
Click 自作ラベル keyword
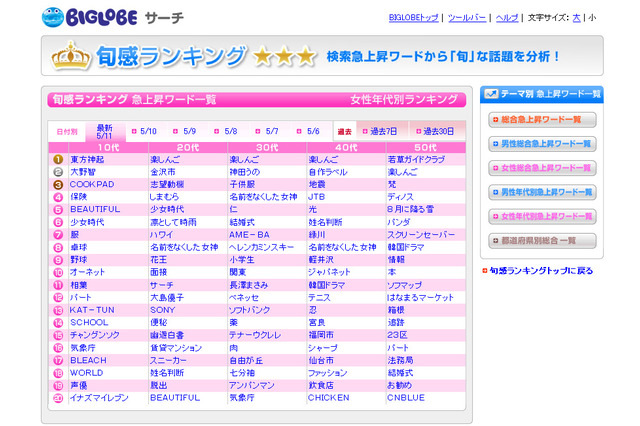pyautogui.click(x=328, y=172)
